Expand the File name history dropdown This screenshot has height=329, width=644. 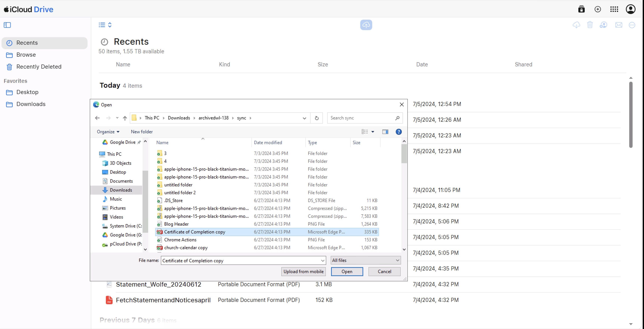coord(322,261)
